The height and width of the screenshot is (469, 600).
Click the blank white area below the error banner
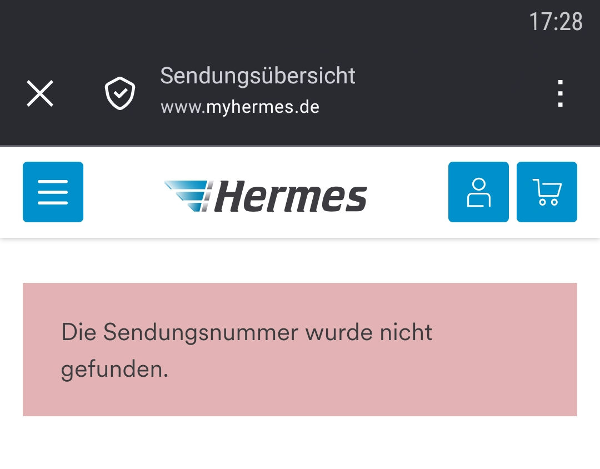pos(300,443)
